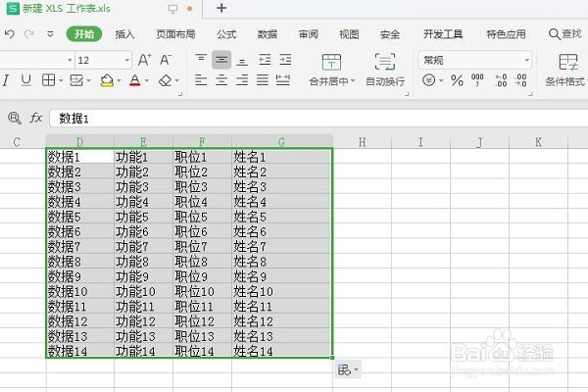Screen dimensions: 588x392
Task: Add a new document tab with plus
Action: (221, 8)
